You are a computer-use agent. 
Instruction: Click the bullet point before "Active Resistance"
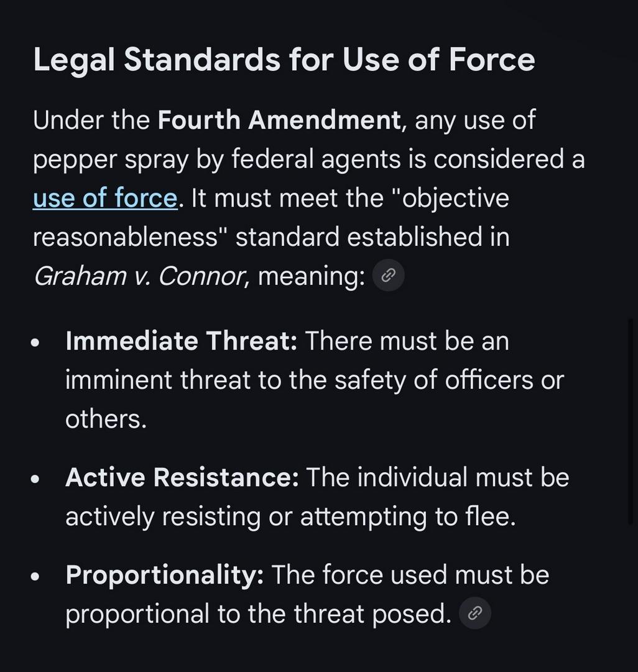(x=35, y=479)
